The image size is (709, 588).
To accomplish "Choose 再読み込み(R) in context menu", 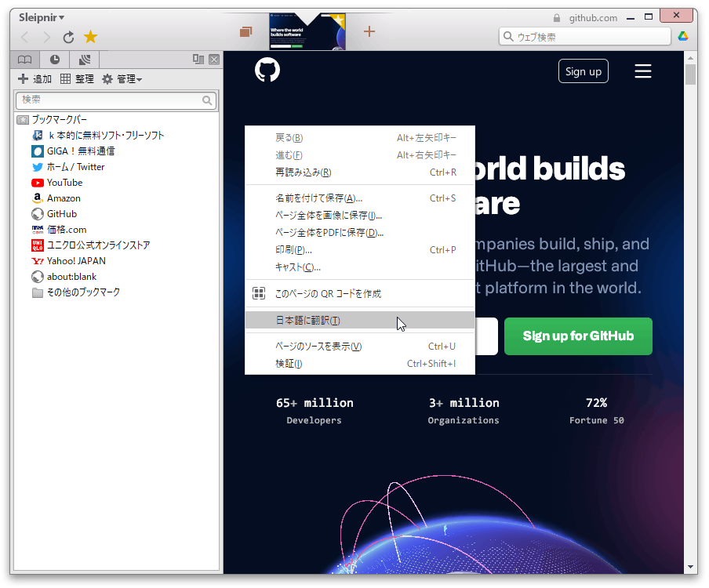I will (x=359, y=172).
